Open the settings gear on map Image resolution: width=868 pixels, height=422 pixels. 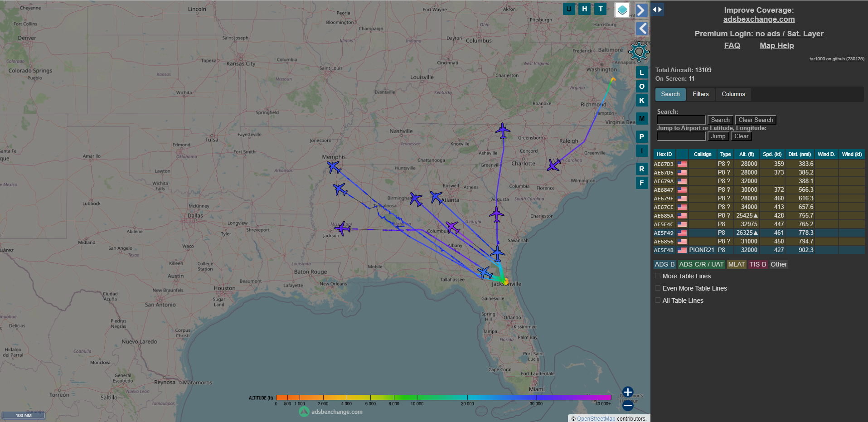point(639,52)
